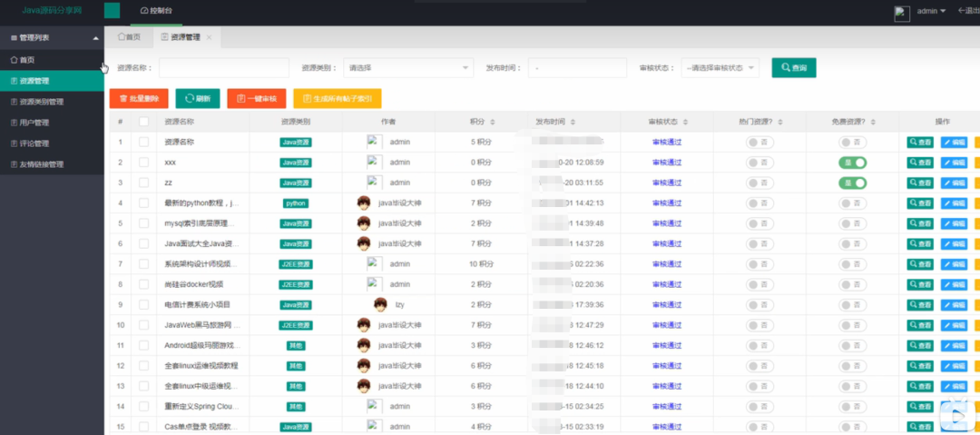
Task: Click 审核通过 status link in row xxx
Action: click(666, 163)
